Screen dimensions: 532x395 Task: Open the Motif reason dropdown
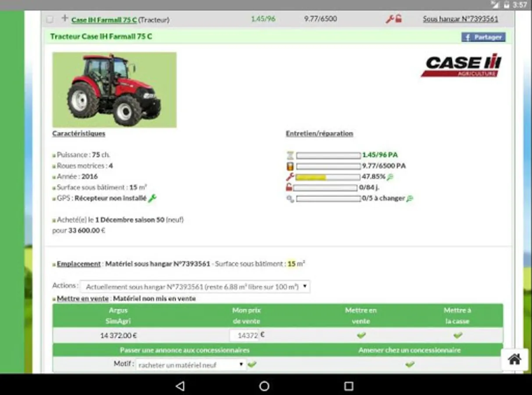pyautogui.click(x=191, y=365)
